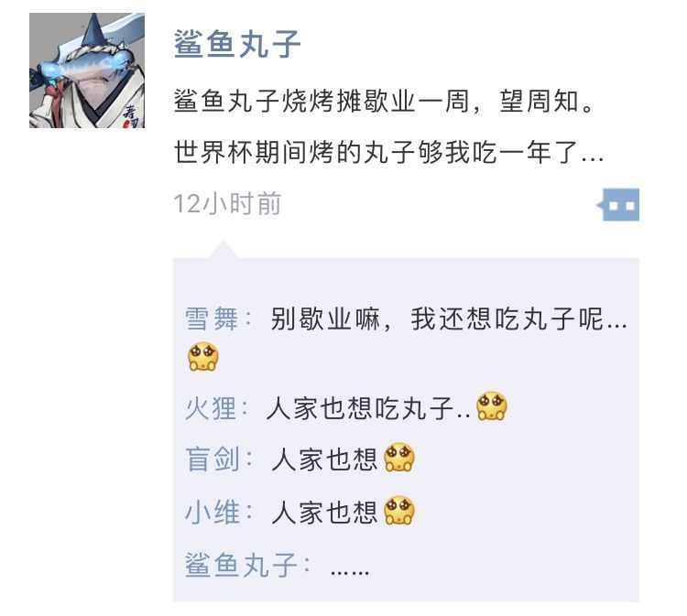687x616 pixels.
Task: Tap emoji under 雪舞's comment
Action: click(202, 357)
